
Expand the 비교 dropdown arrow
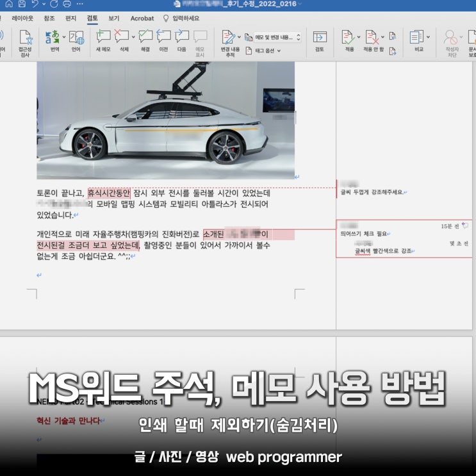428,37
